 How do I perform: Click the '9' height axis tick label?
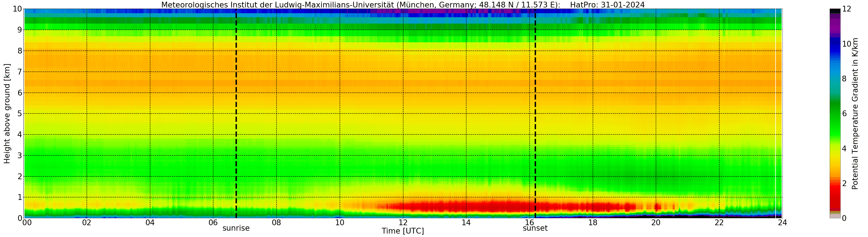point(20,30)
